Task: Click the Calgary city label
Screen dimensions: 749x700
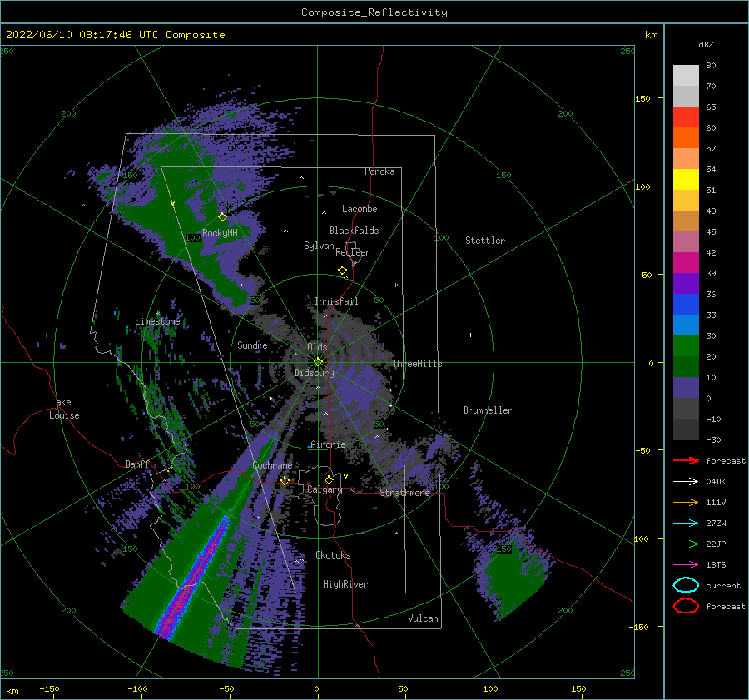Action: coord(325,489)
